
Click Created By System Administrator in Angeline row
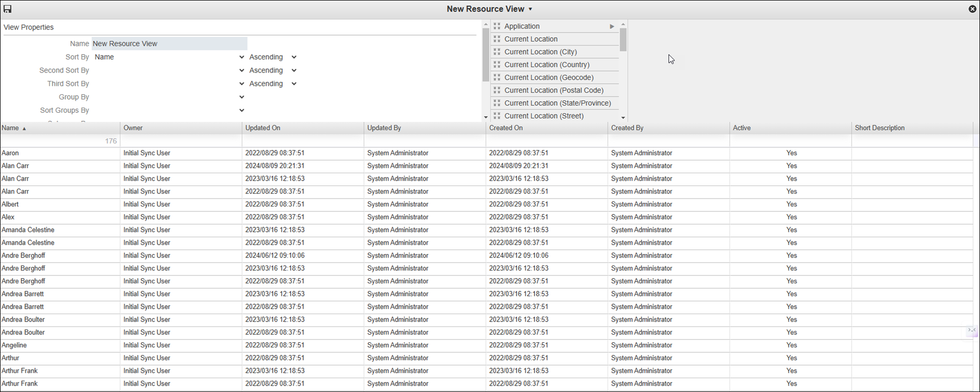coord(642,345)
